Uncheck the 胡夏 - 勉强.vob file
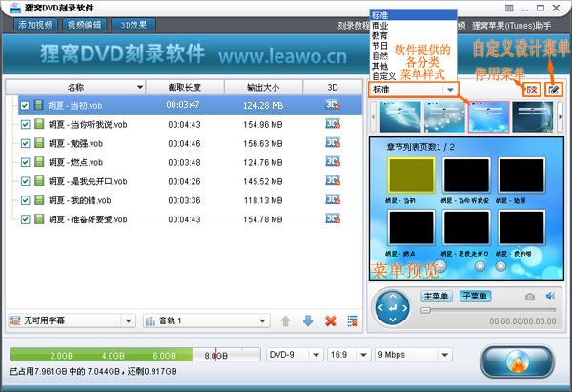The image size is (572, 392). pos(25,143)
